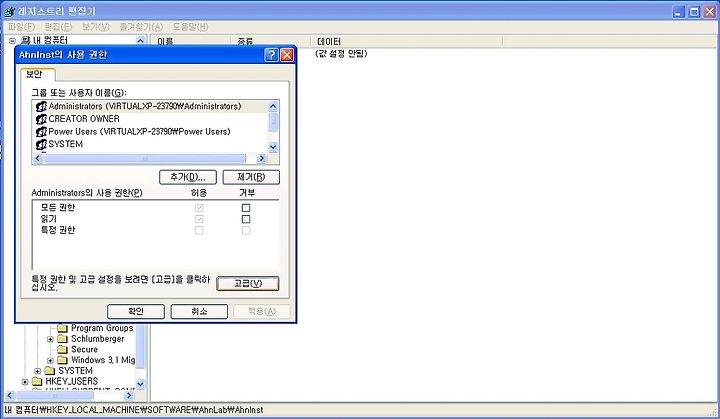Toggle Allow checkbox for 모든 권한

pyautogui.click(x=199, y=208)
